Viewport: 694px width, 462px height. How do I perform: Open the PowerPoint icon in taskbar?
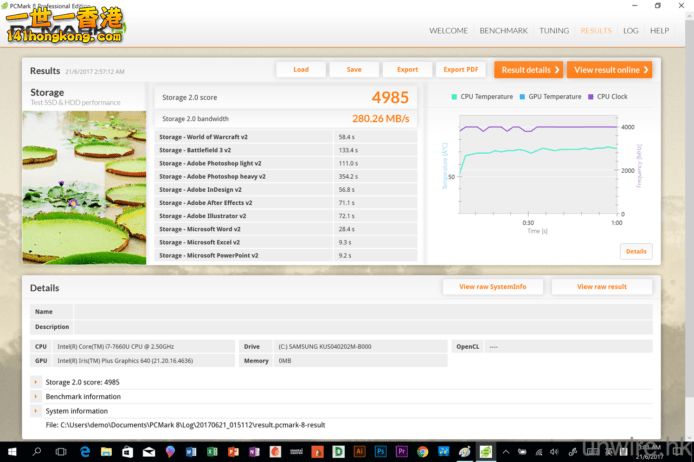233,452
